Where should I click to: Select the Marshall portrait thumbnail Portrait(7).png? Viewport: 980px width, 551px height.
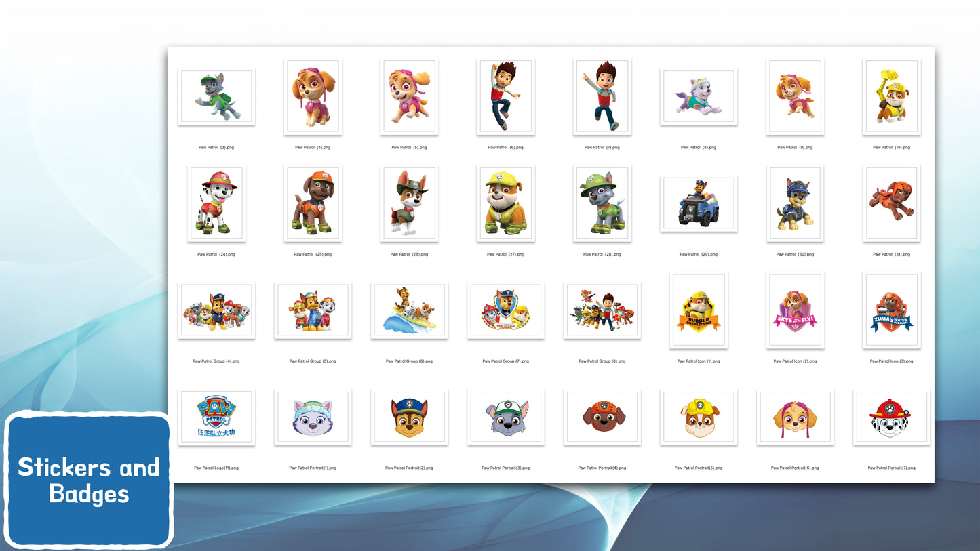(891, 417)
